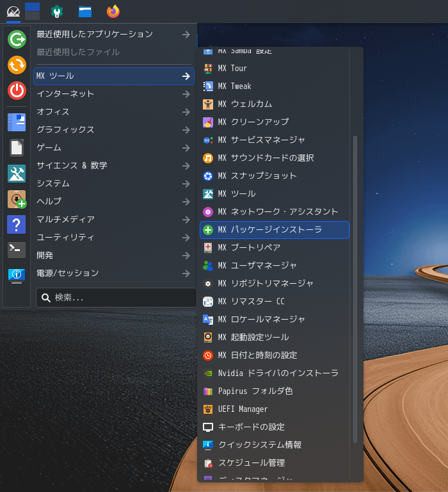The width and height of the screenshot is (448, 492).
Task: Click the MX Tour icon
Action: [x=208, y=69]
